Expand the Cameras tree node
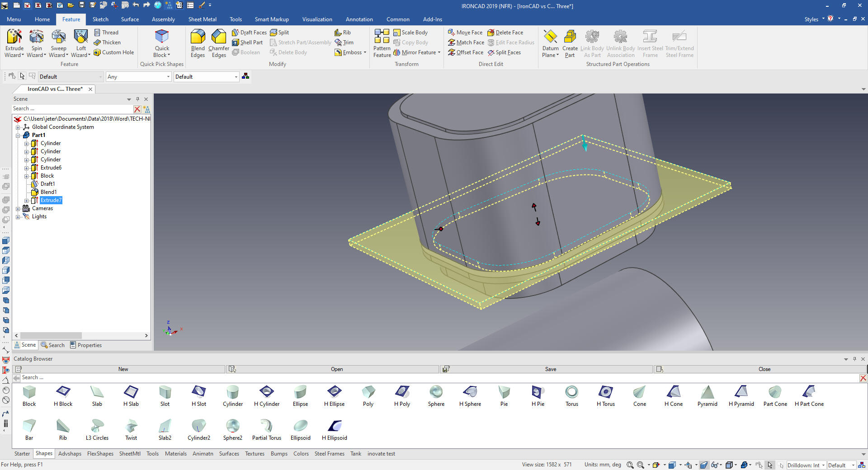868x470 pixels. (18, 209)
